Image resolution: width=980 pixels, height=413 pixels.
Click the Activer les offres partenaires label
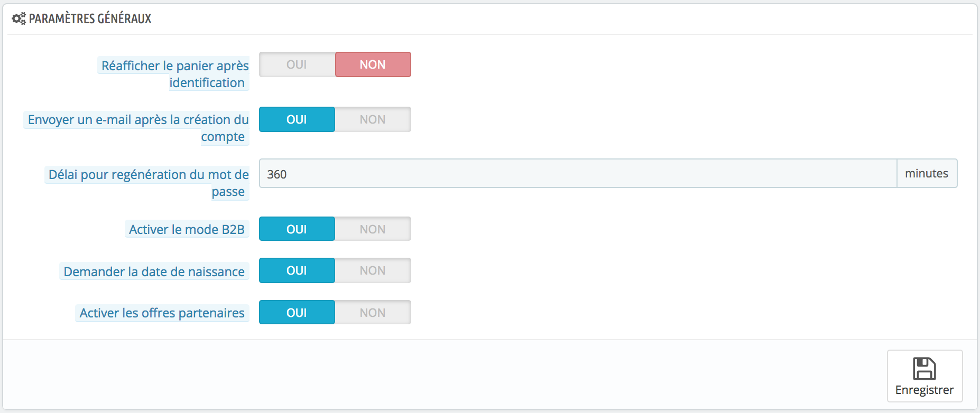[x=162, y=313]
